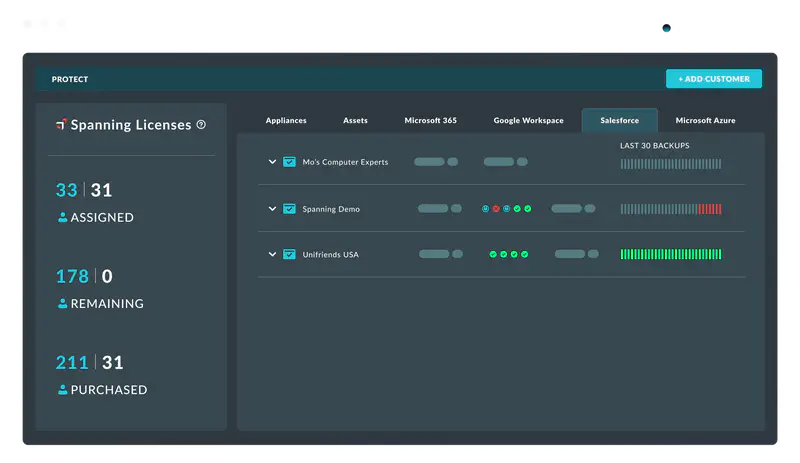Click last green check icon in Spanning Demo

[x=528, y=209]
